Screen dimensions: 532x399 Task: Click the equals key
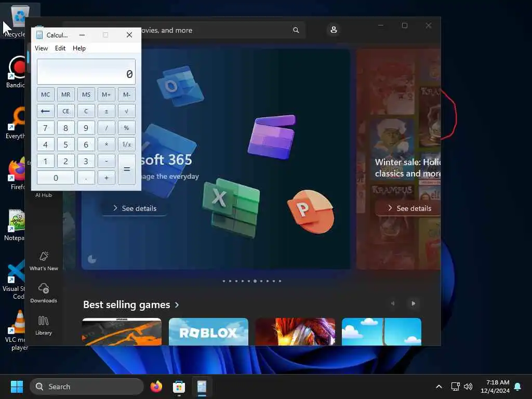point(127,169)
